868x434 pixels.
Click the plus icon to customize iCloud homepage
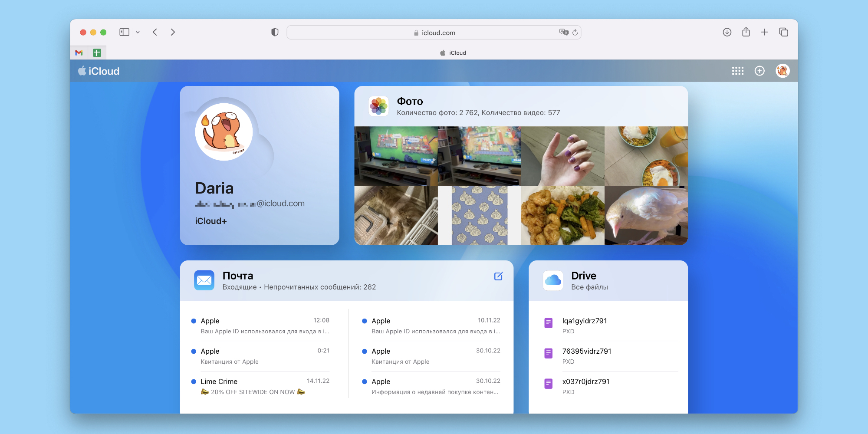(759, 71)
